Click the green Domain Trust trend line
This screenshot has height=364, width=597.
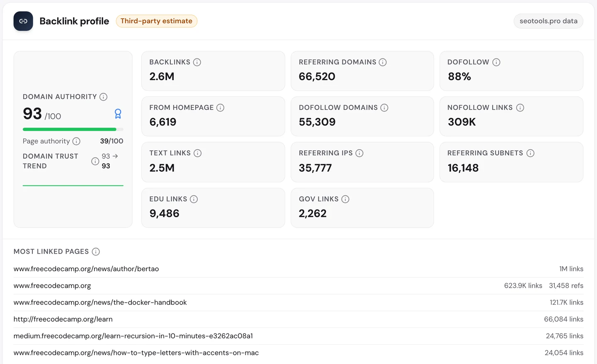coord(73,185)
